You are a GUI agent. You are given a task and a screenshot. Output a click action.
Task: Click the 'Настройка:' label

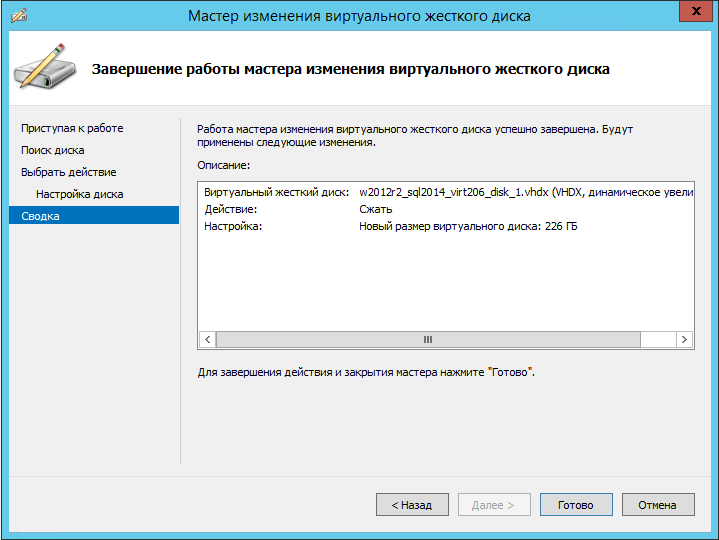coord(233,226)
